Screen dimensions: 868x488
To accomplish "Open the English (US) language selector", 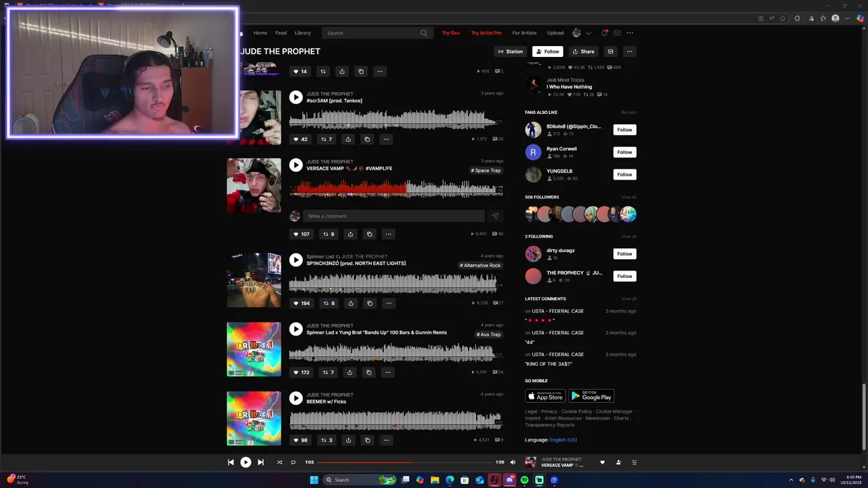I will pyautogui.click(x=563, y=440).
